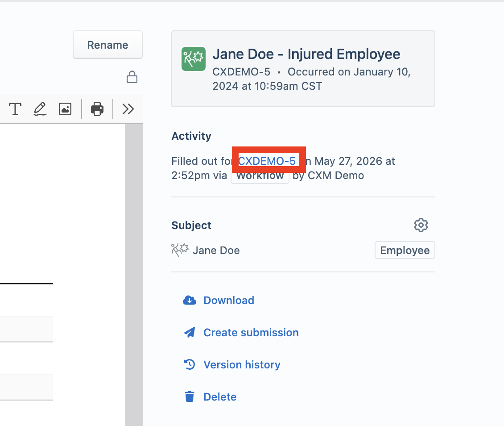This screenshot has width=504, height=426.
Task: Click the Rename button
Action: [107, 45]
